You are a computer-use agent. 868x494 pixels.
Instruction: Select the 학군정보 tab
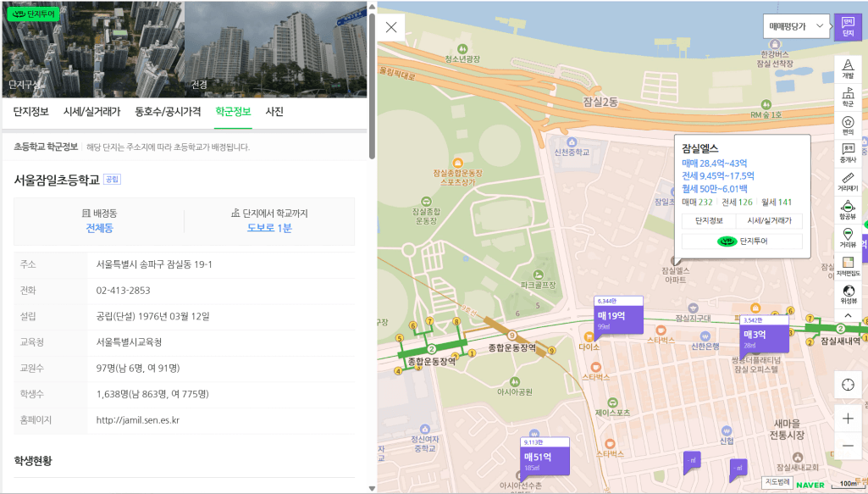pos(233,111)
